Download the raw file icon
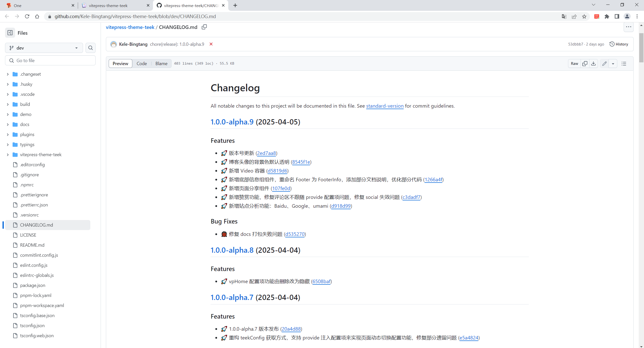This screenshot has width=644, height=348. pos(593,64)
